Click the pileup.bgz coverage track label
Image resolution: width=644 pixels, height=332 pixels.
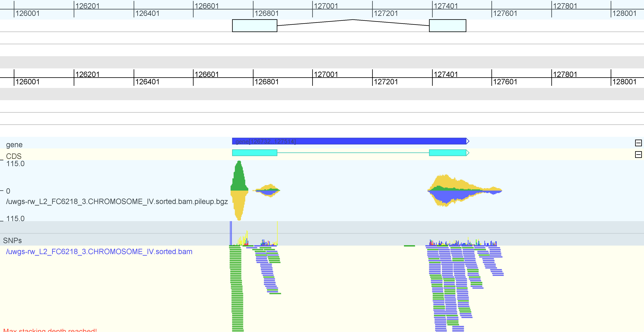[x=117, y=201]
